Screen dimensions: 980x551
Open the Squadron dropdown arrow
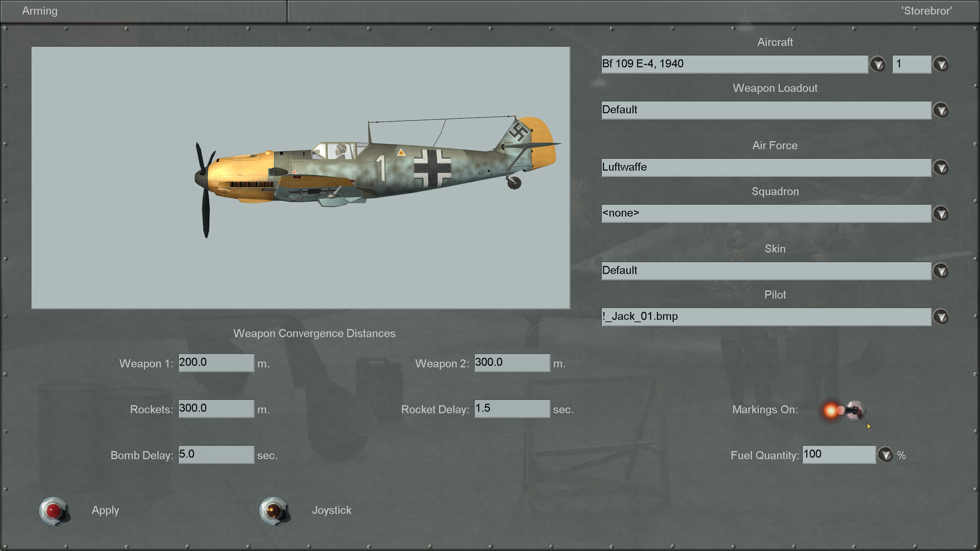(941, 213)
